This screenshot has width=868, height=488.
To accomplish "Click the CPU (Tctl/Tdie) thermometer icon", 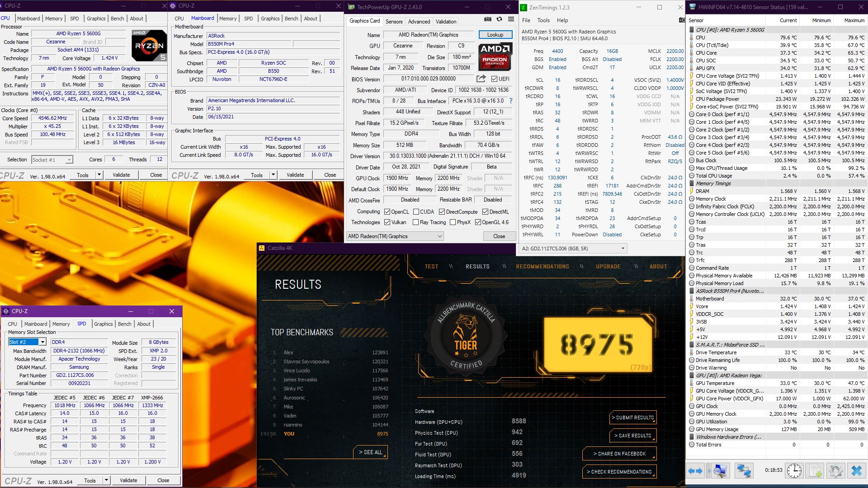I will (691, 45).
